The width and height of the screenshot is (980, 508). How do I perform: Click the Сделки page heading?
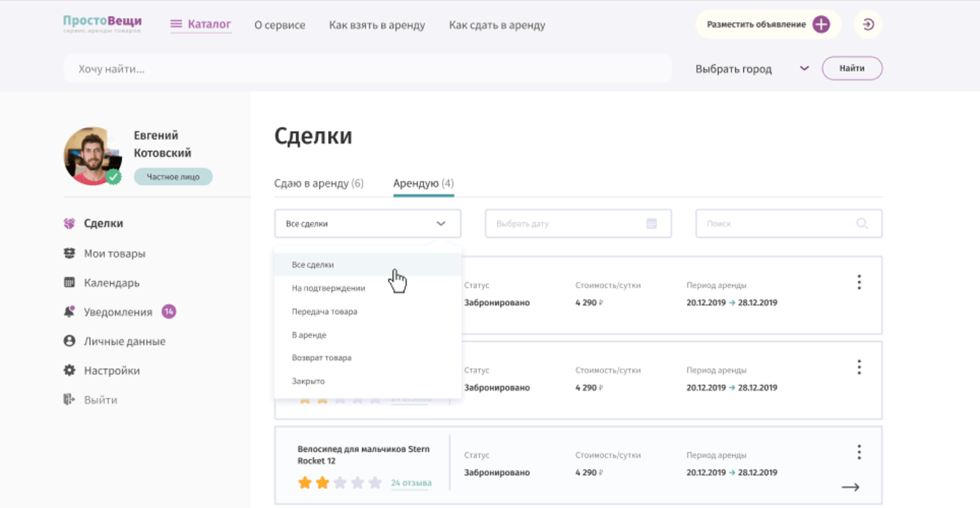tap(314, 136)
